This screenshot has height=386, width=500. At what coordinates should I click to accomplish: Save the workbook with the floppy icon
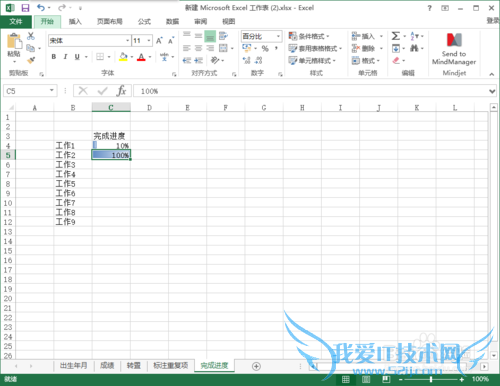pyautogui.click(x=25, y=8)
